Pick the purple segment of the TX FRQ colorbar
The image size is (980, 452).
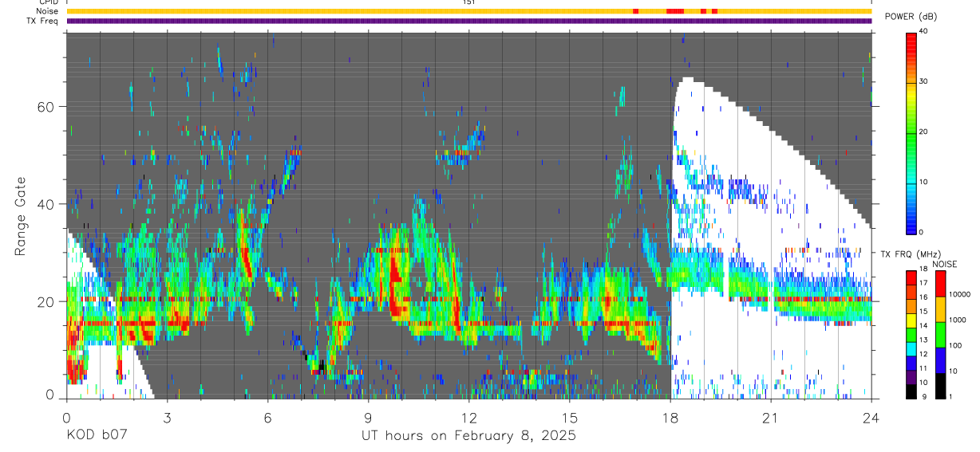click(911, 377)
